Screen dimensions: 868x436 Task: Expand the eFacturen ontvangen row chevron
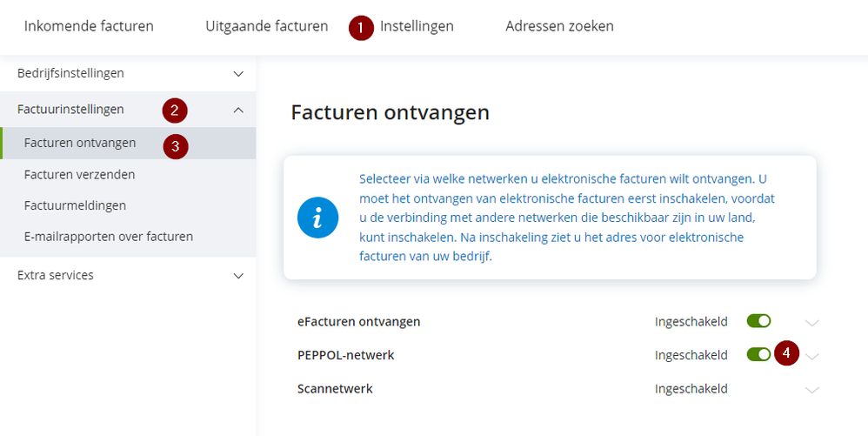812,323
